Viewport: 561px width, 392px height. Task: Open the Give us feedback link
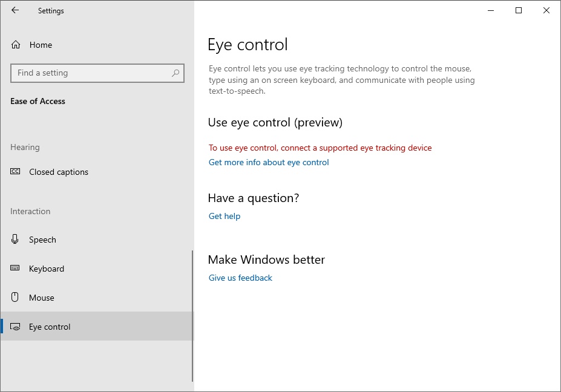(x=240, y=278)
